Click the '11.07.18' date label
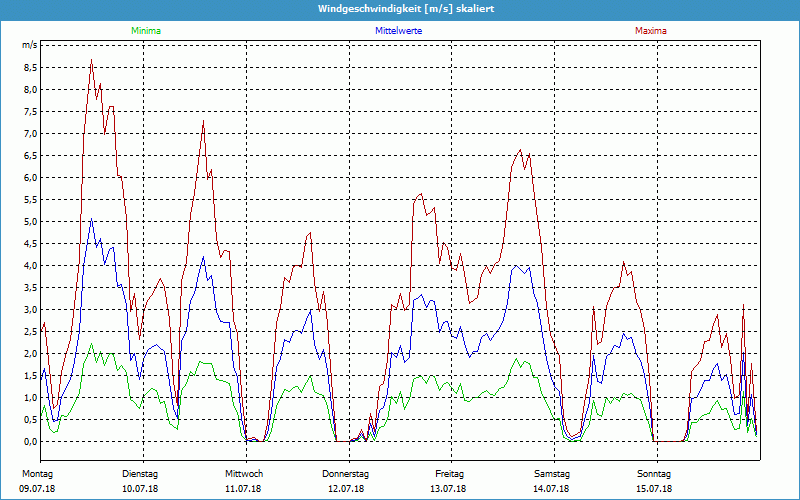The image size is (800, 500). click(243, 489)
